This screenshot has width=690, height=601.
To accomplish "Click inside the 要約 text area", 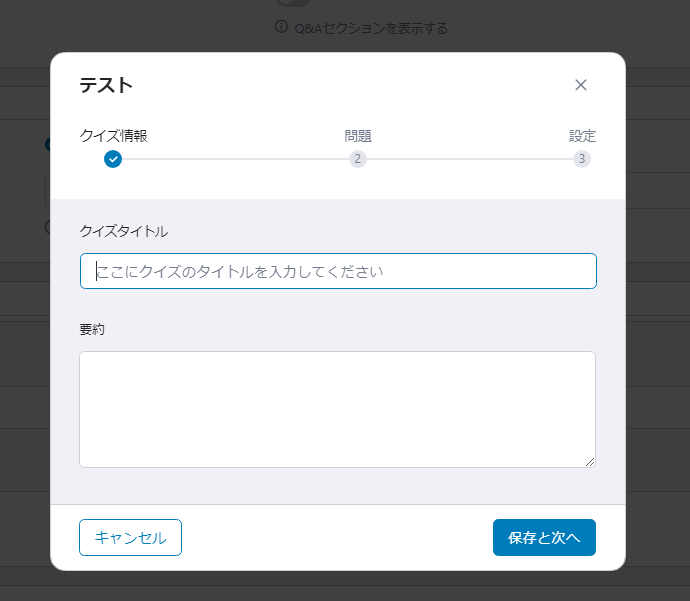I will pyautogui.click(x=338, y=409).
